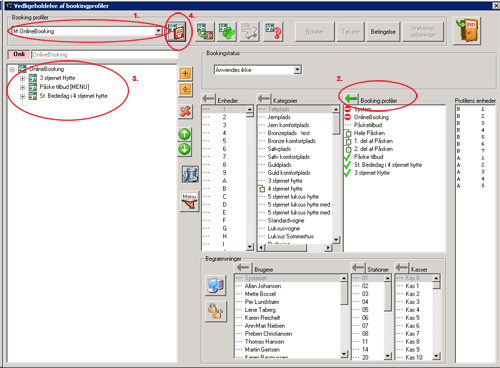Click the red book profile icon
Image resolution: width=500 pixels, height=368 pixels.
[177, 32]
